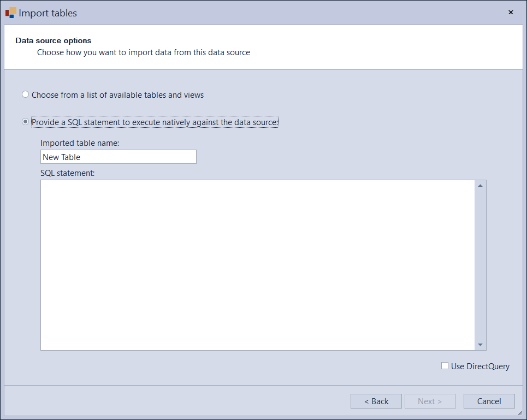Screen dimensions: 527x420
Task: Click the scrollbar up arrow
Action: pos(480,185)
